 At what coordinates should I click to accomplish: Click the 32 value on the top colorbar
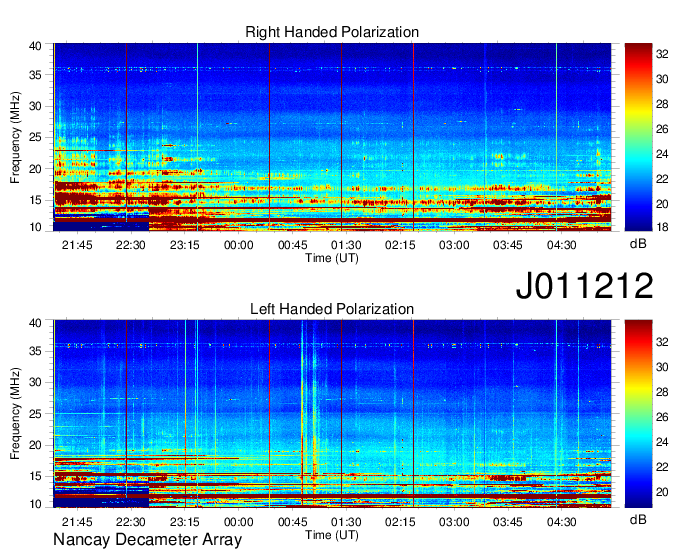click(x=662, y=54)
